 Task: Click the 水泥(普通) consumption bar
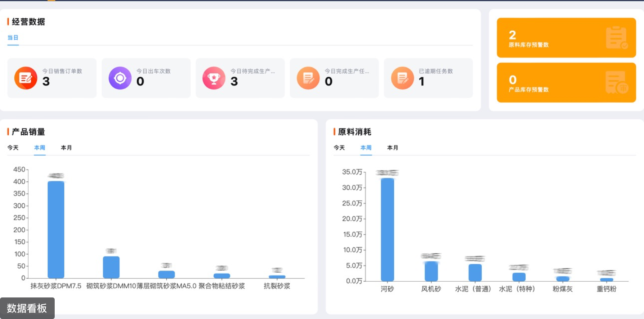[475, 273]
